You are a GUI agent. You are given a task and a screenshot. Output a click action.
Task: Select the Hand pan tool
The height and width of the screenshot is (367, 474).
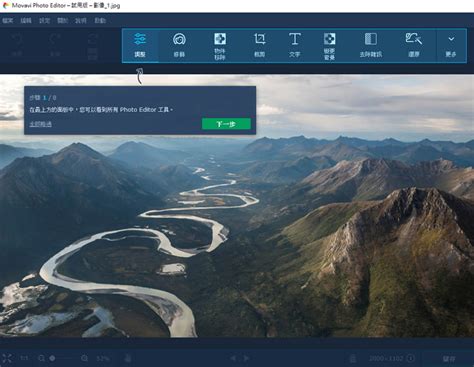click(128, 358)
